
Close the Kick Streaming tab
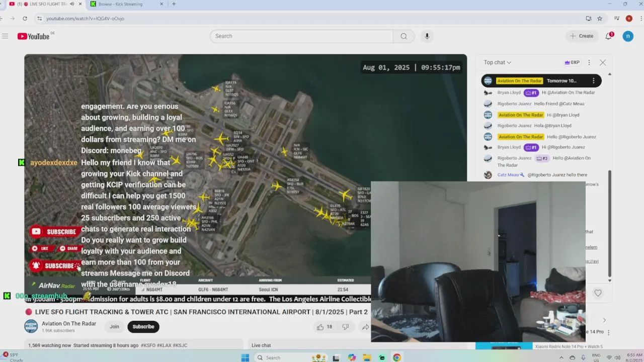(x=162, y=4)
